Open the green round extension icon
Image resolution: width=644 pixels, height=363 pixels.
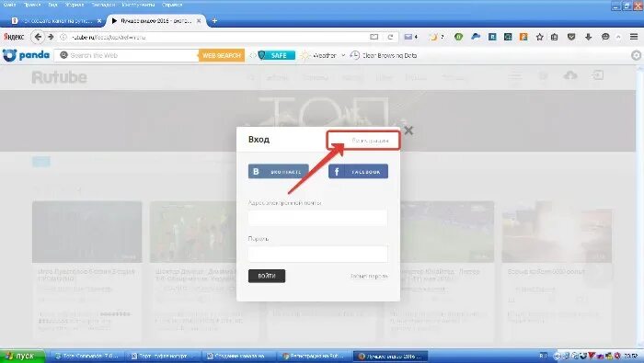(459, 37)
